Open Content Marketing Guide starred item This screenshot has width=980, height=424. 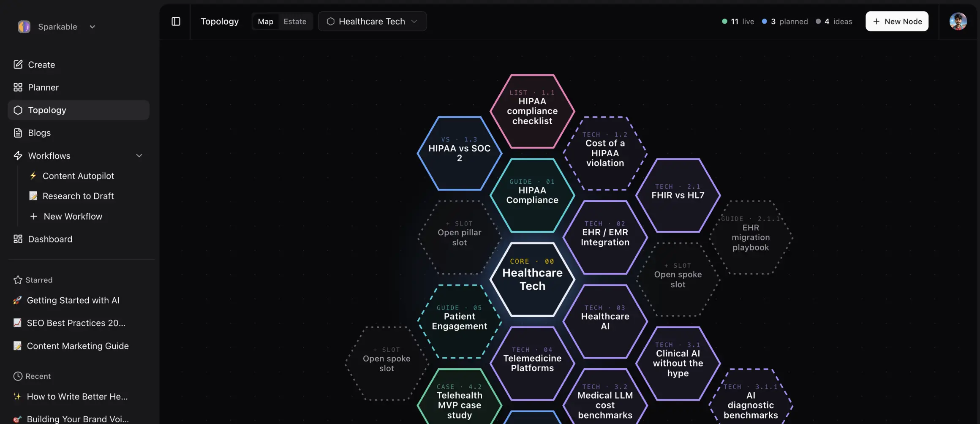point(79,346)
